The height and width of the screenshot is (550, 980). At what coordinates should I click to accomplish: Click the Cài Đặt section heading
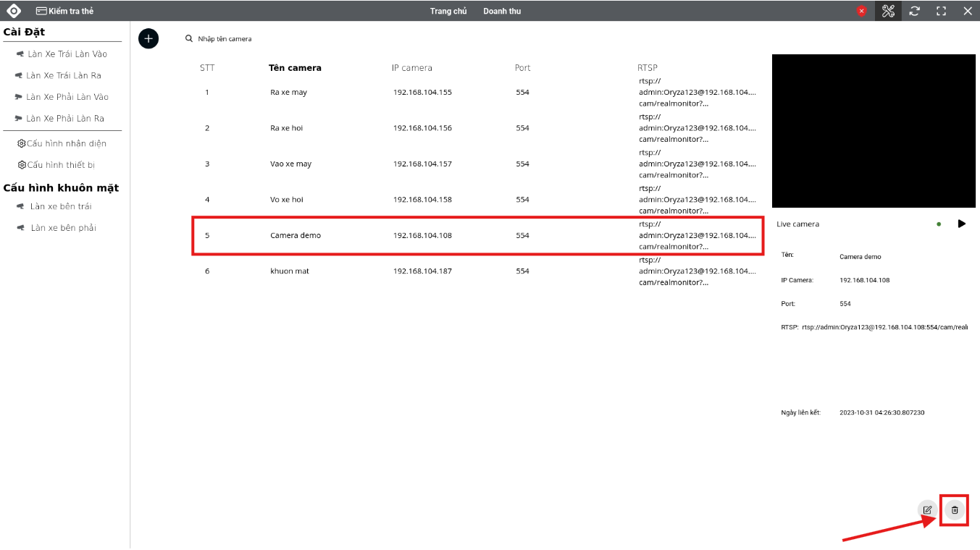24,32
